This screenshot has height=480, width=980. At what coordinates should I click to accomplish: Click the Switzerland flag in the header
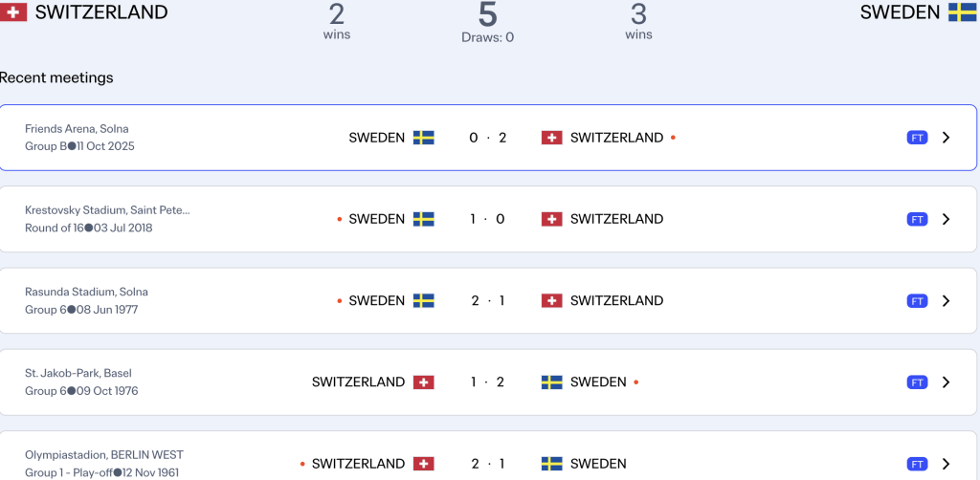pyautogui.click(x=13, y=12)
